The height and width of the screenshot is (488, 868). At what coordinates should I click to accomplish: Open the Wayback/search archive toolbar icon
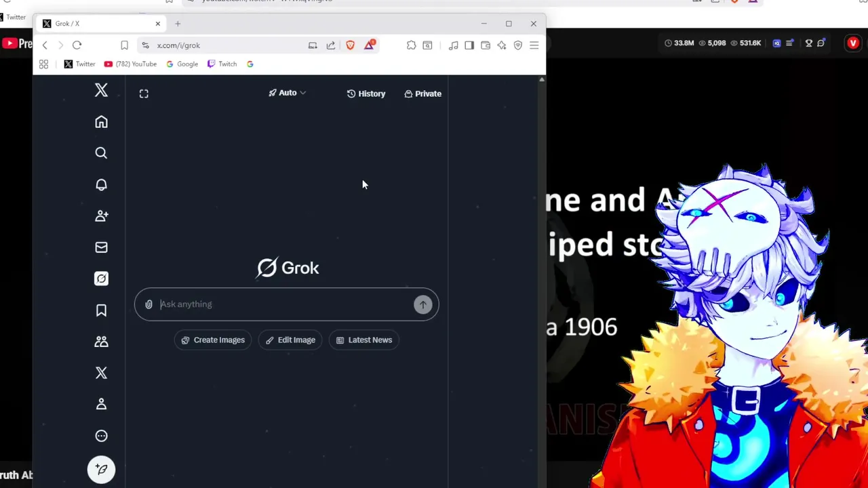[x=427, y=45]
